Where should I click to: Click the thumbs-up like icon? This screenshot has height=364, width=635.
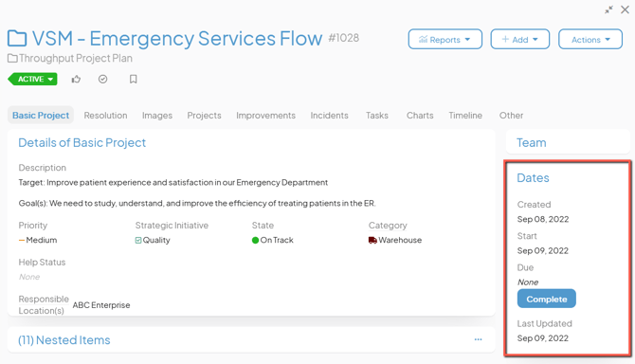[x=76, y=79]
